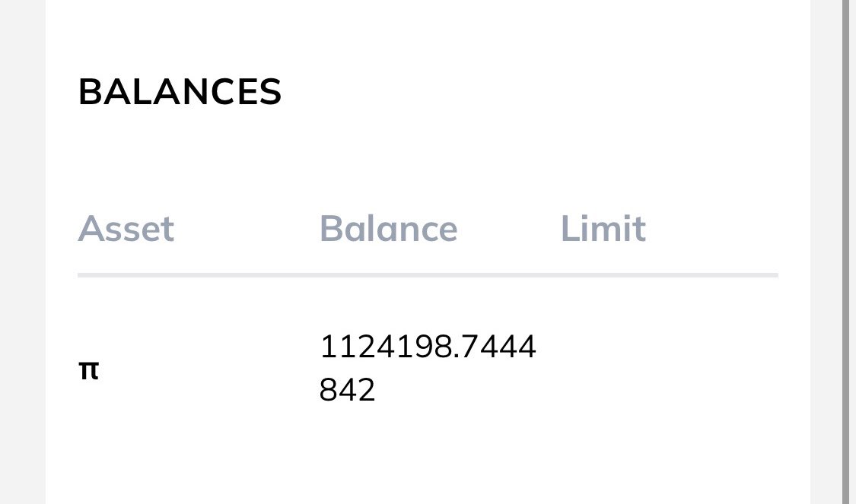Click the blank area below the π row
The width and height of the screenshot is (856, 504).
click(426, 456)
